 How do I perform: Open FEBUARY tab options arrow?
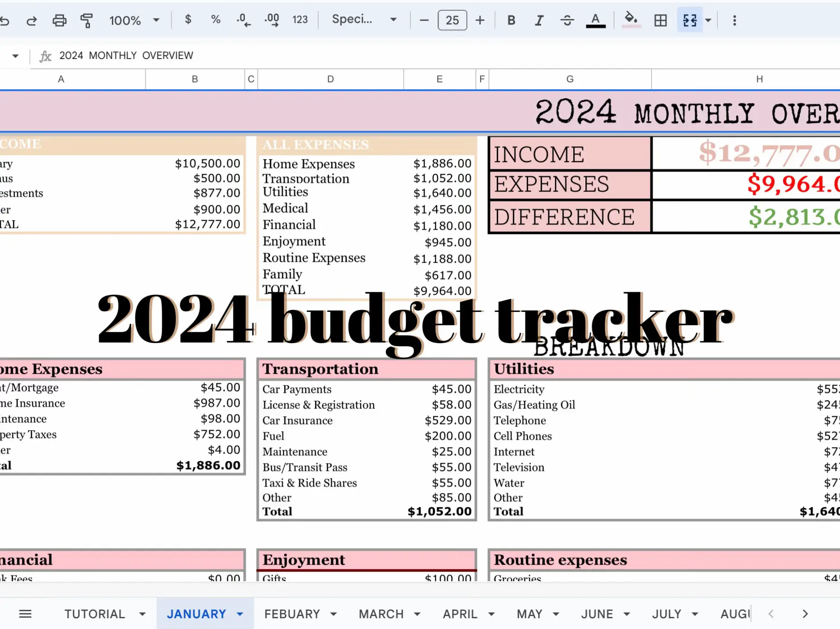point(333,614)
